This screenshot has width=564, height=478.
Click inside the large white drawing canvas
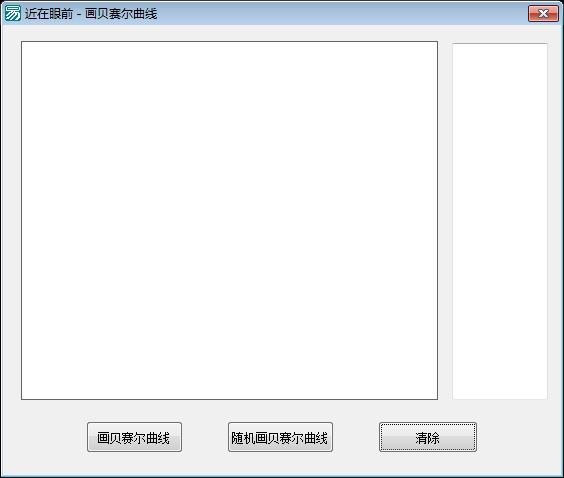[229, 220]
